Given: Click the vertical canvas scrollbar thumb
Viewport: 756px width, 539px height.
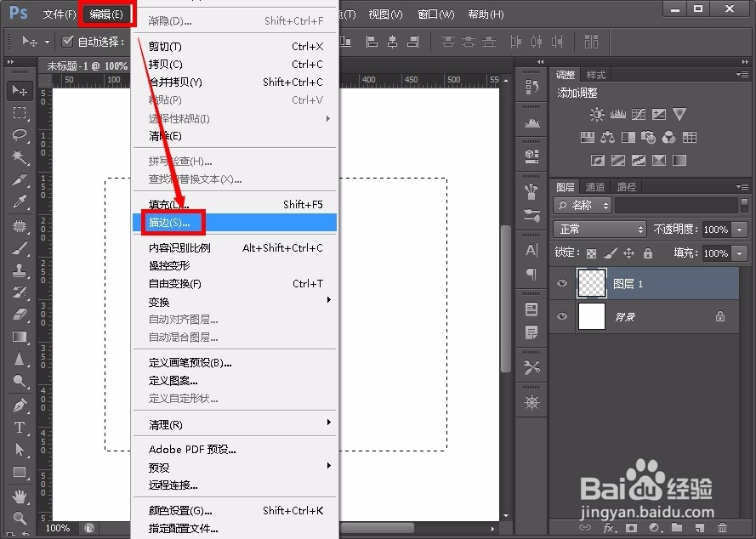Looking at the screenshot, I should [x=506, y=299].
